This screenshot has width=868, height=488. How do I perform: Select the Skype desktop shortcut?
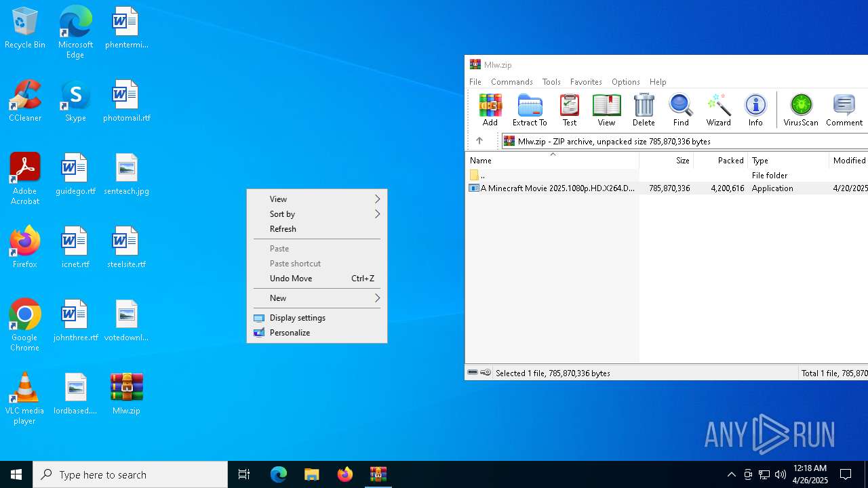coord(75,101)
